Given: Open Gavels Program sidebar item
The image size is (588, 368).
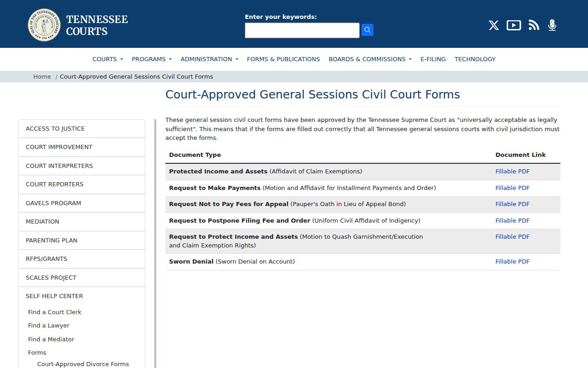Looking at the screenshot, I should tap(82, 203).
